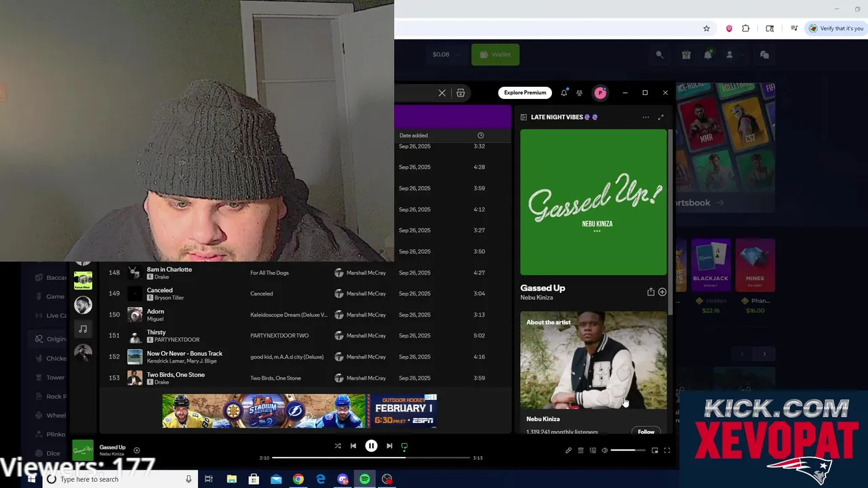The width and height of the screenshot is (868, 488).
Task: Click Verify that it's you profile chip
Action: [x=836, y=28]
